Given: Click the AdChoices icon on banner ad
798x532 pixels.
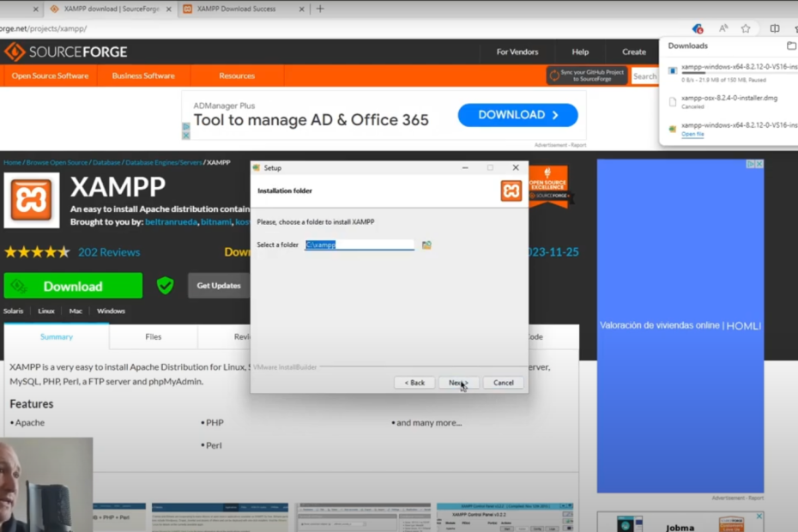Looking at the screenshot, I should (185, 127).
